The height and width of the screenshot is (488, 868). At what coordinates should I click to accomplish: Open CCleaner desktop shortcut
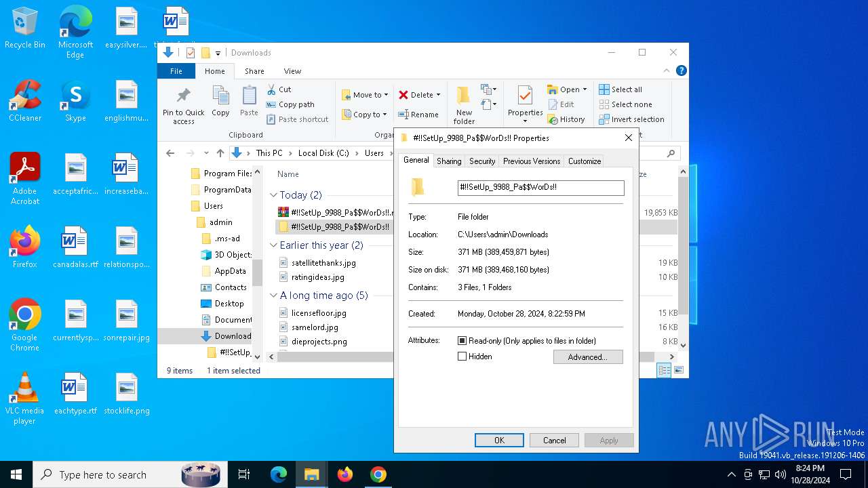[25, 101]
